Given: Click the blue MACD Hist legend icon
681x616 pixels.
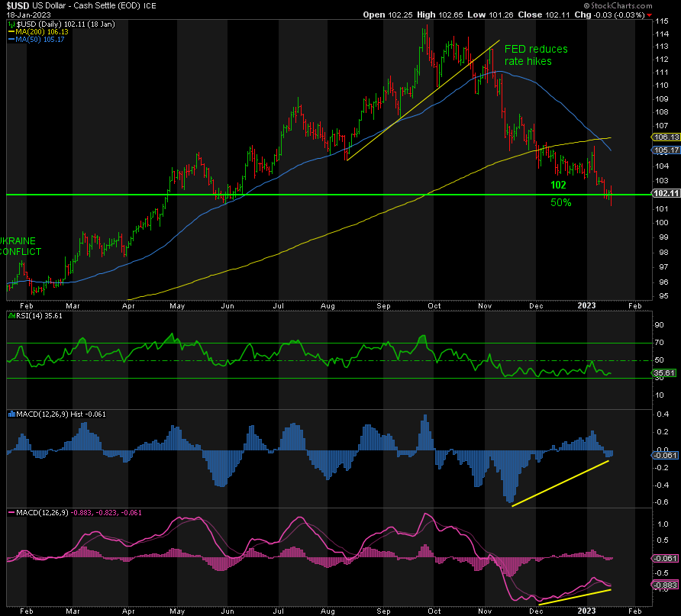Looking at the screenshot, I should coord(11,414).
